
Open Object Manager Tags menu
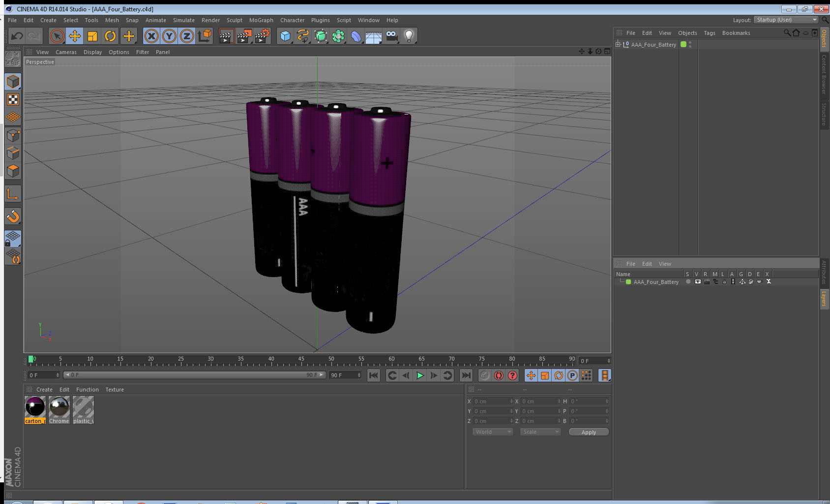[709, 33]
